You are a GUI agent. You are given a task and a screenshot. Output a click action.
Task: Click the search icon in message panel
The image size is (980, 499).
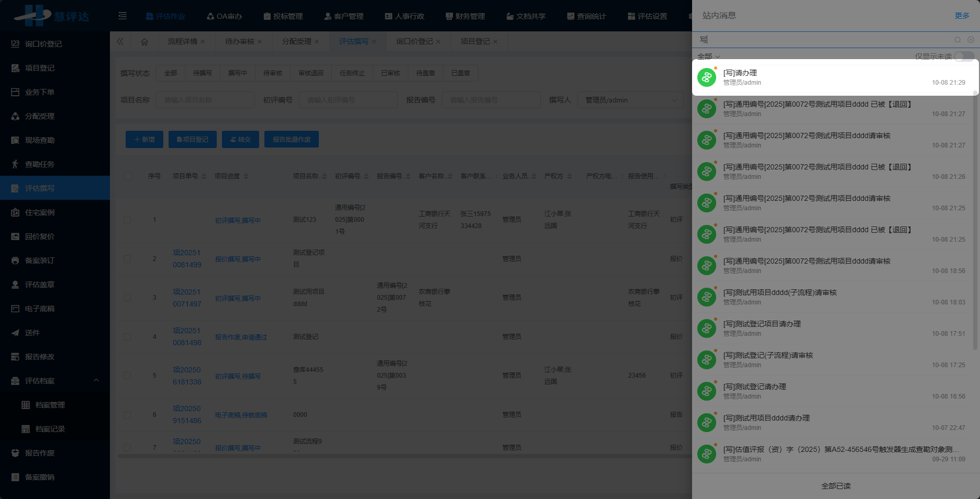click(957, 40)
